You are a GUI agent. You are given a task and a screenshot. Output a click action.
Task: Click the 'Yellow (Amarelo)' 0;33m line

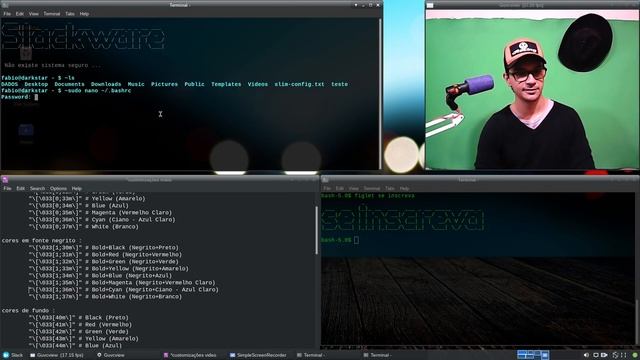click(87, 199)
